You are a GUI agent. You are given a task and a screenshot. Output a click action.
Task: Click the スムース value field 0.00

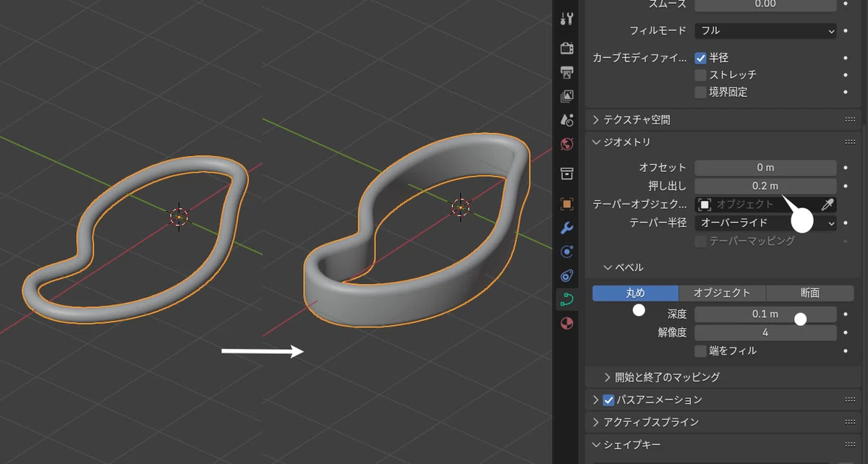click(765, 4)
